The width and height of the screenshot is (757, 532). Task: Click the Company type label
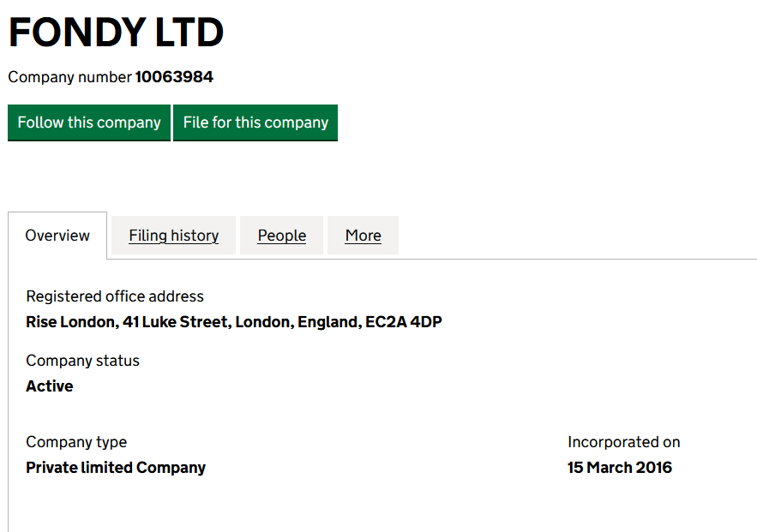tap(76, 442)
